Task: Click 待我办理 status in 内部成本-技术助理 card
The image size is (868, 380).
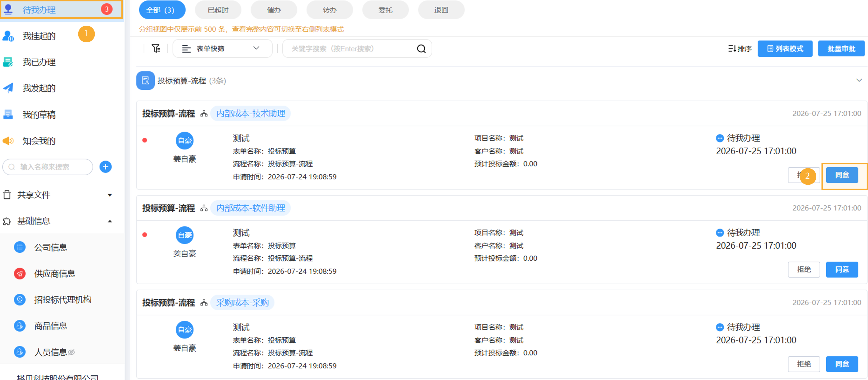Action: click(x=738, y=138)
